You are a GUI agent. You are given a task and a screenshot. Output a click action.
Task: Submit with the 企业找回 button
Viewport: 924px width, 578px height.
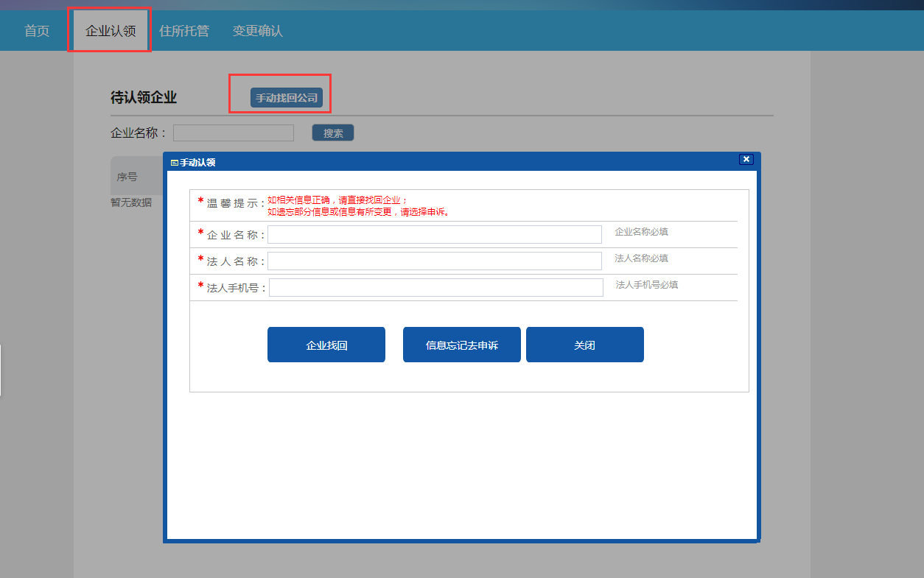pyautogui.click(x=326, y=345)
